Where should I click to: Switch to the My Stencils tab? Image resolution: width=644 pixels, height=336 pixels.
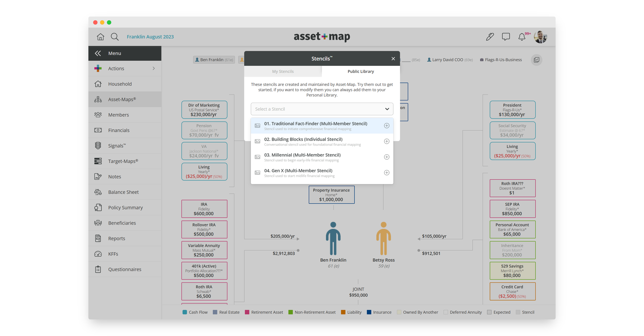coord(283,72)
